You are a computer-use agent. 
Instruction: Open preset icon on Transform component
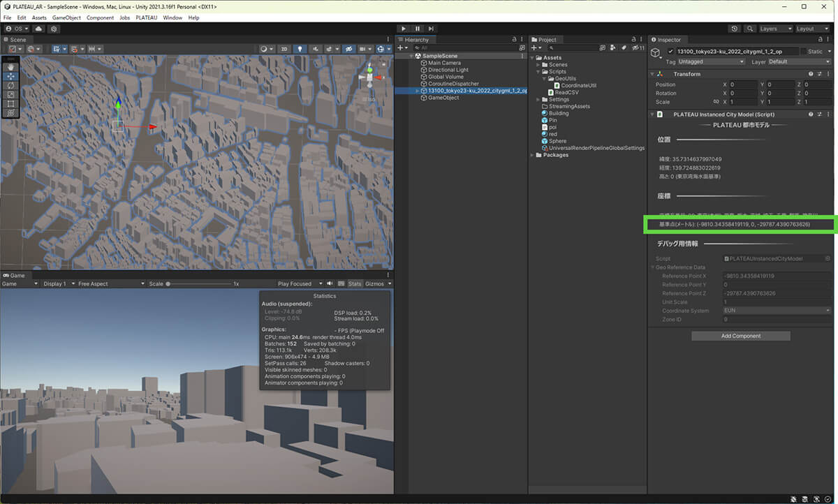pyautogui.click(x=819, y=74)
